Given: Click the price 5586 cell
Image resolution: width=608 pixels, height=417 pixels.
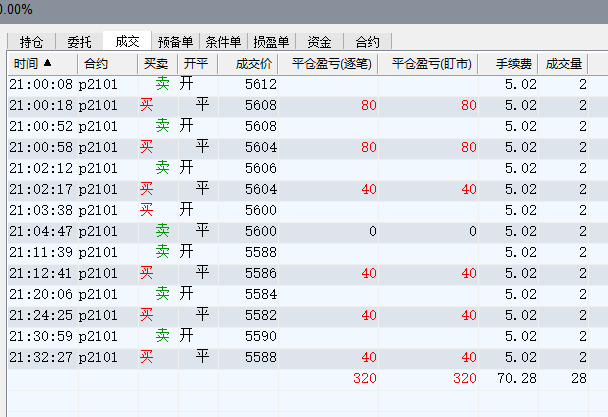Looking at the screenshot, I should coord(248,273).
